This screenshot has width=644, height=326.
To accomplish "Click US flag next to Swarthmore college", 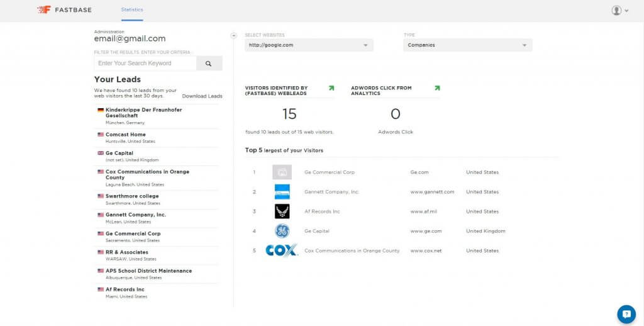I will (x=100, y=196).
